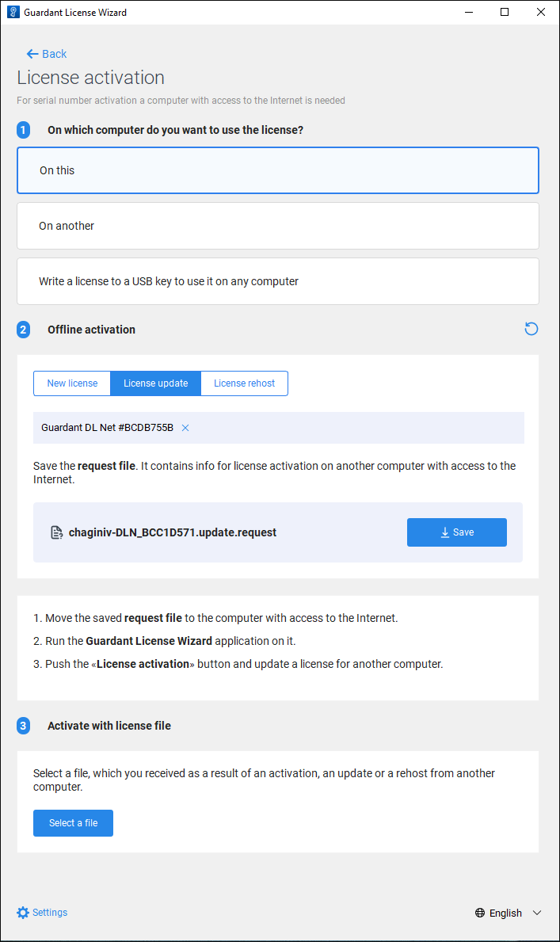Screen dimensions: 560x942
Task: Click the Back arrow icon
Action: pos(32,54)
